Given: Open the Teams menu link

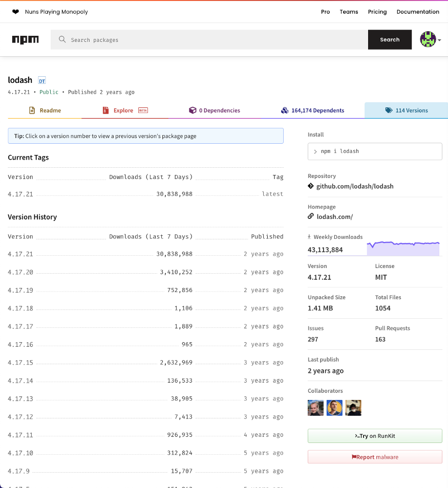Looking at the screenshot, I should [349, 12].
